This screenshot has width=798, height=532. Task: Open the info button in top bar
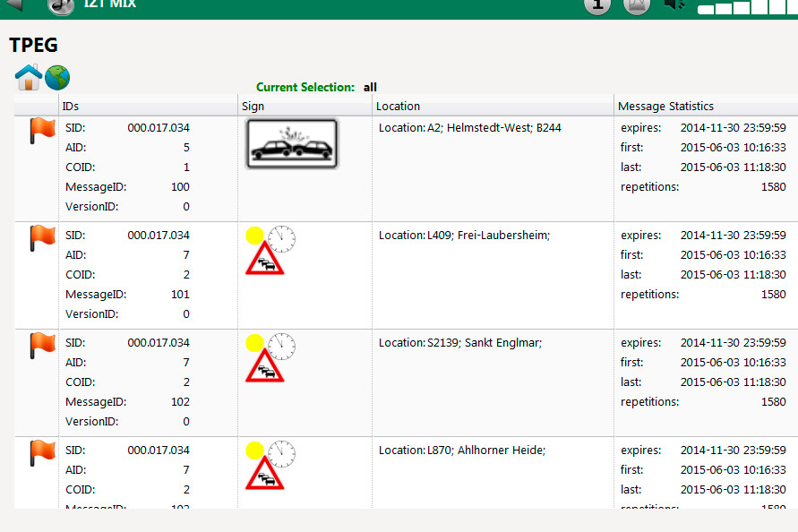coord(597,6)
